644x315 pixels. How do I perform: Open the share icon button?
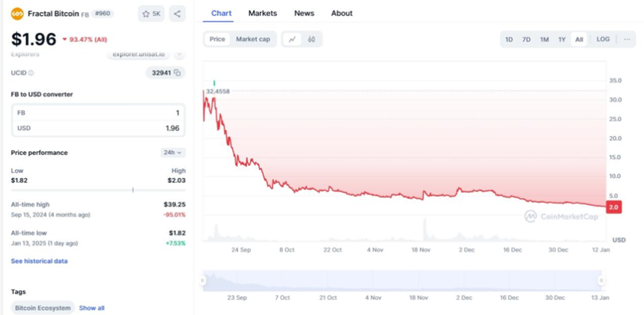(x=177, y=14)
